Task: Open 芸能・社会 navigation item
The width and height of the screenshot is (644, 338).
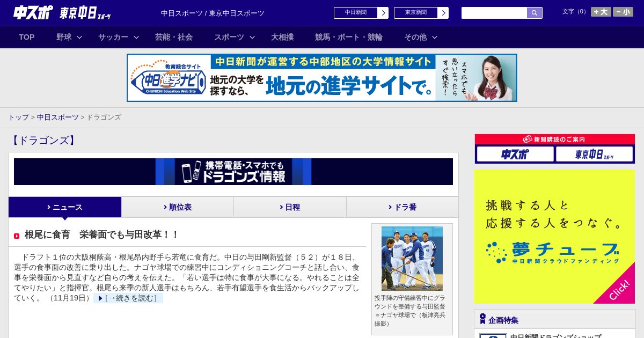Action: pos(174,37)
